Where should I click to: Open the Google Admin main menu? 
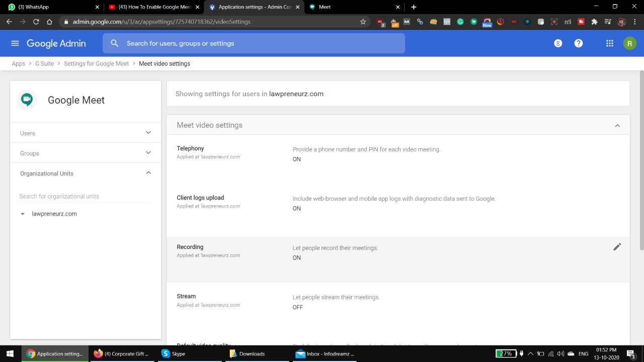click(15, 43)
